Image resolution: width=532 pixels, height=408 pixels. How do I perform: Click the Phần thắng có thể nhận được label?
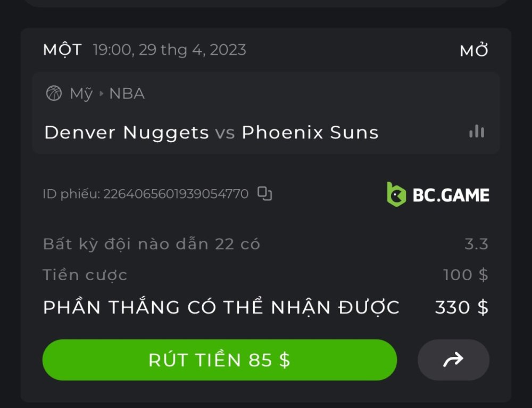click(x=221, y=307)
